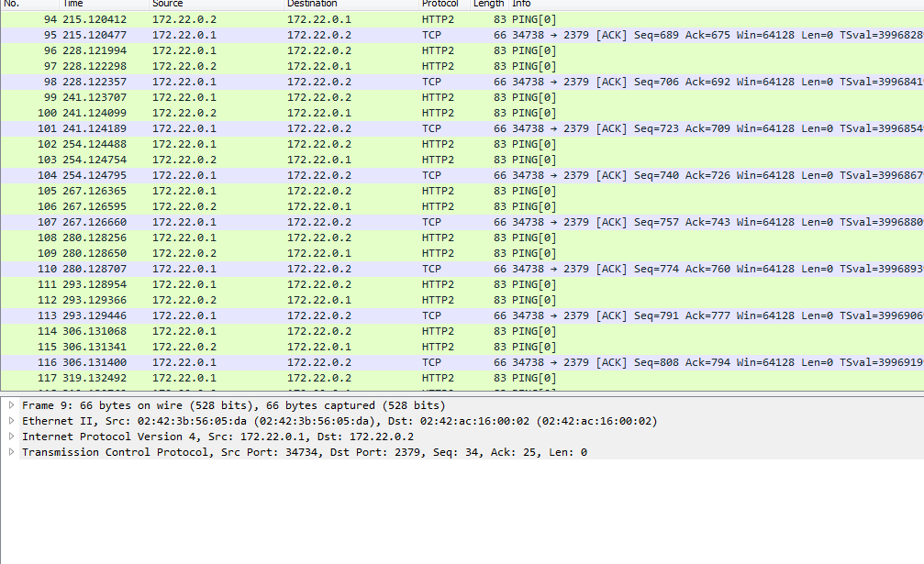Select packet 113 with Seq=791 Ack=777

pos(462,315)
